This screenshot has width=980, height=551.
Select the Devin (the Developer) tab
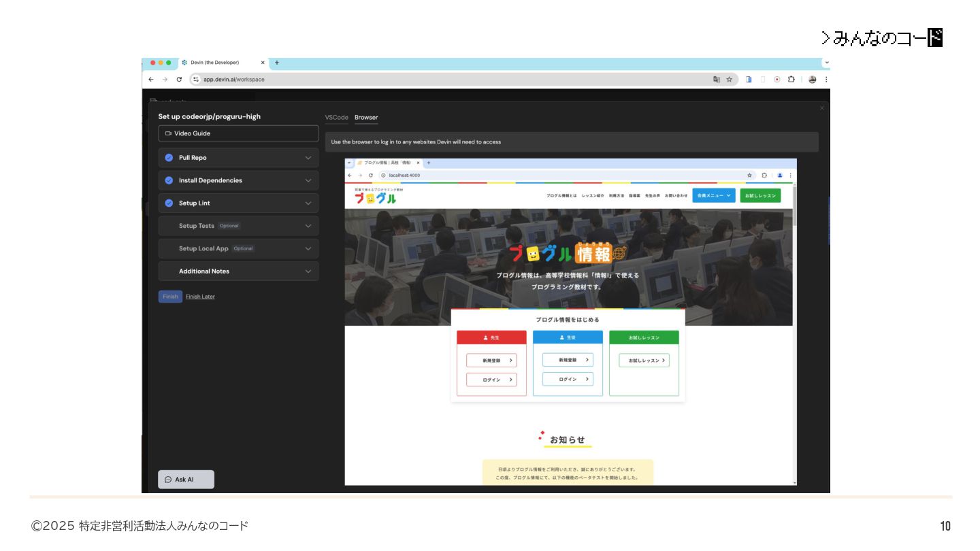coord(223,63)
